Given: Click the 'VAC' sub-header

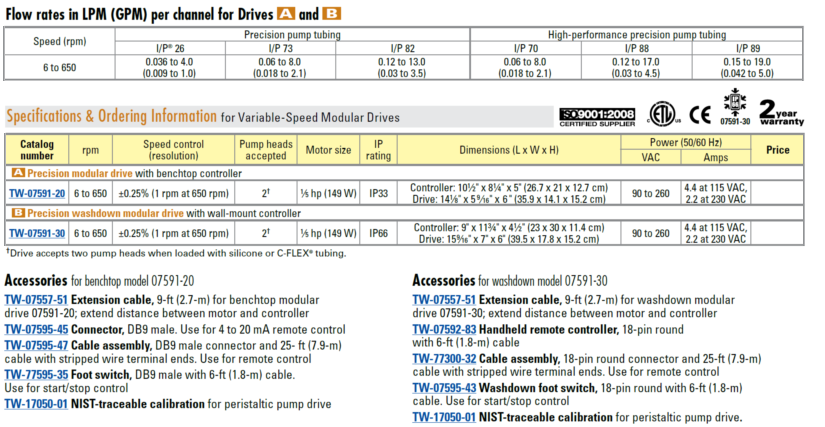Looking at the screenshot, I should coord(650,157).
